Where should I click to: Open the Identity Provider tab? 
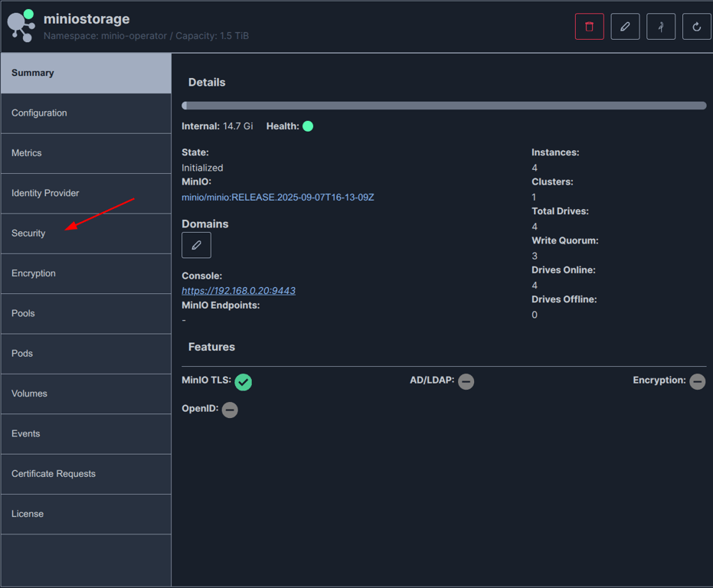click(x=86, y=193)
